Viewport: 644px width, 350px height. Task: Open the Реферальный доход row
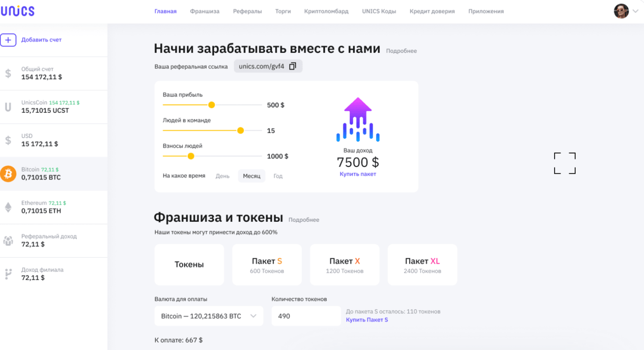point(54,241)
